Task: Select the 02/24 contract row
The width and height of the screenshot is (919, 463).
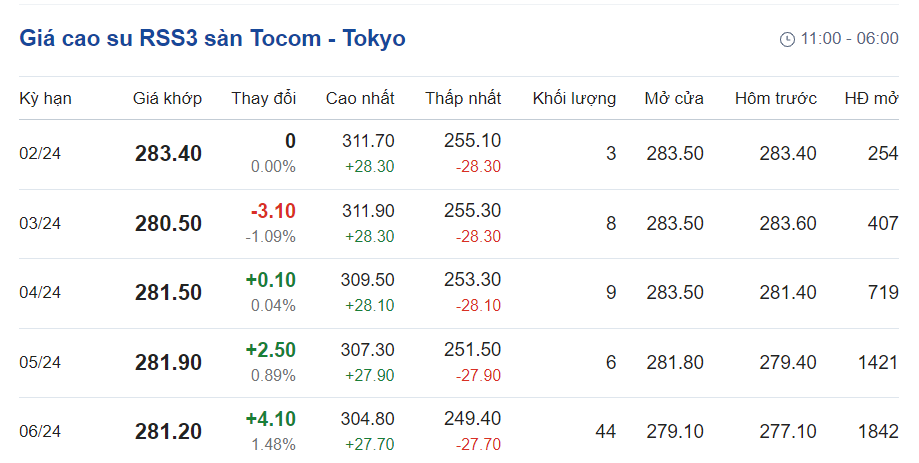Action: [40, 153]
